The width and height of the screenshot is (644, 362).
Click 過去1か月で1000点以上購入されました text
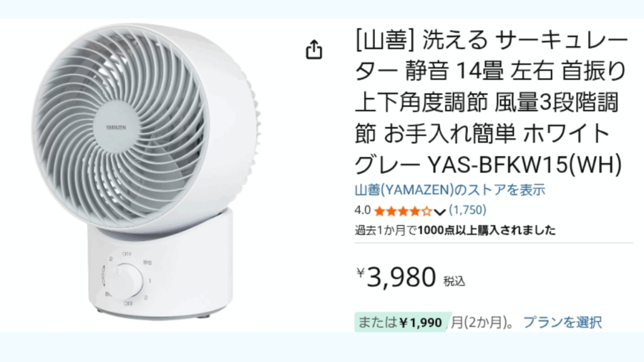pos(455,230)
